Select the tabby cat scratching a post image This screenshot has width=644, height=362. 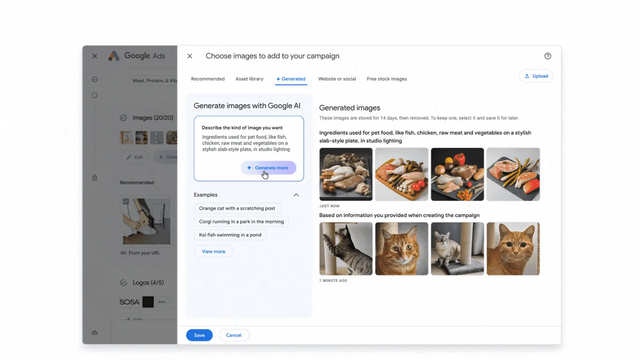(346, 249)
